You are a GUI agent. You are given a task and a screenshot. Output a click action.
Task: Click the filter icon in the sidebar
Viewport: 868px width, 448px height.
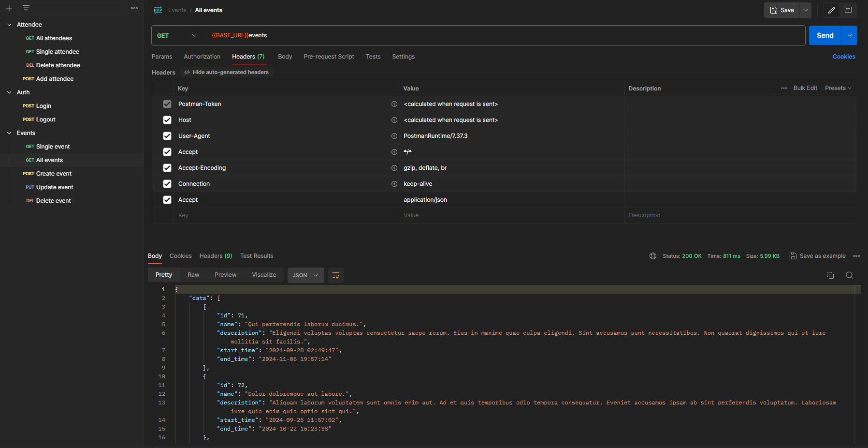26,8
